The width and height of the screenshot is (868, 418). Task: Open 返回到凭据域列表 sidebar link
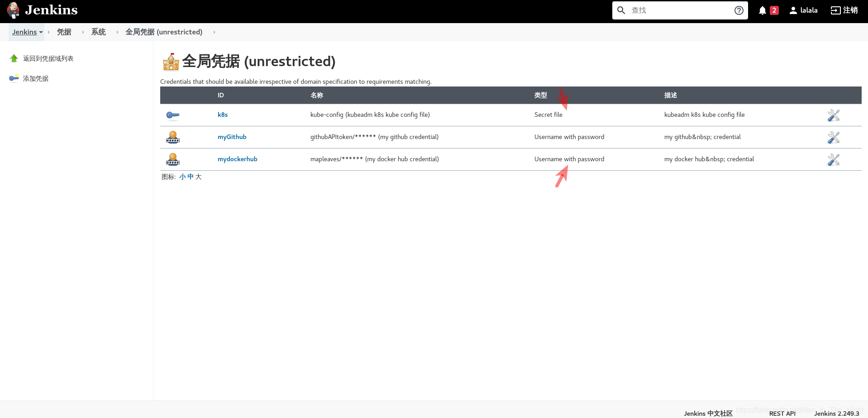[x=48, y=58]
